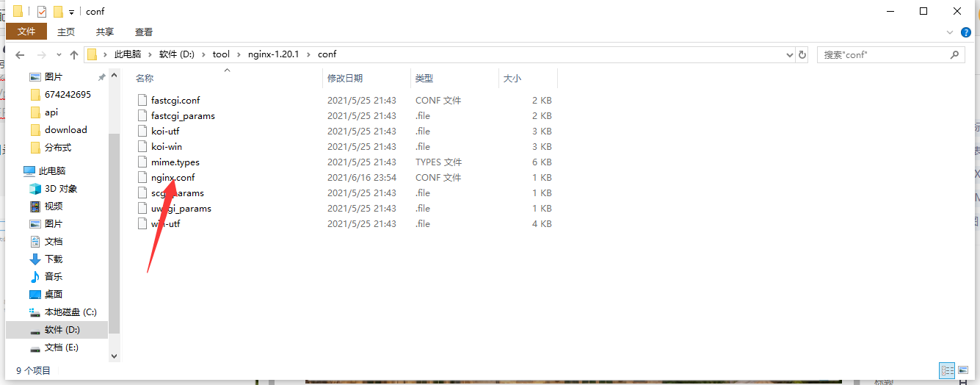Navigate to nginx-1.20.1 in breadcrumb
The height and width of the screenshot is (385, 980).
pyautogui.click(x=273, y=54)
